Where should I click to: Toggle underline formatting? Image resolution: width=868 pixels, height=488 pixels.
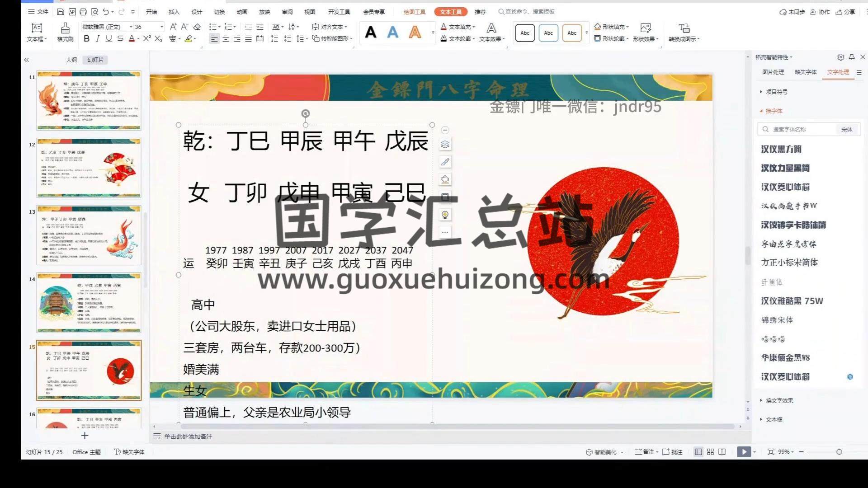click(108, 39)
